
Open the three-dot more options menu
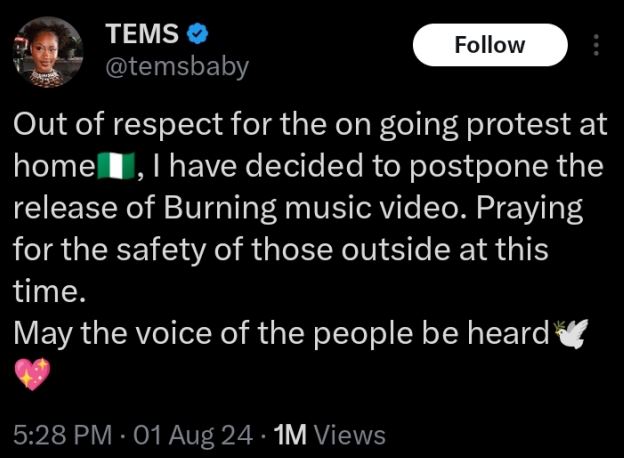pos(597,46)
